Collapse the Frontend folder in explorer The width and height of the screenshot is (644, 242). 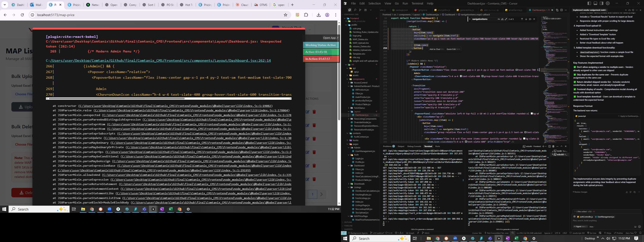coord(345,18)
